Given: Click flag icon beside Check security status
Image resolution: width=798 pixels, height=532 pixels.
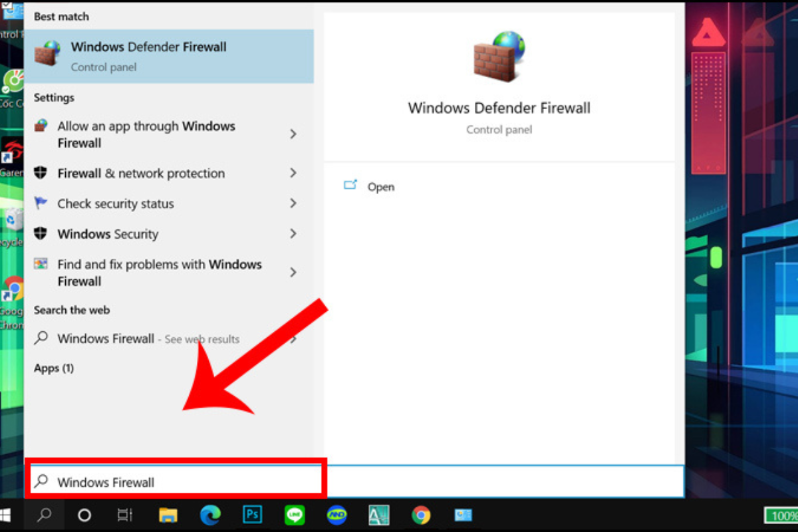Looking at the screenshot, I should [x=41, y=203].
